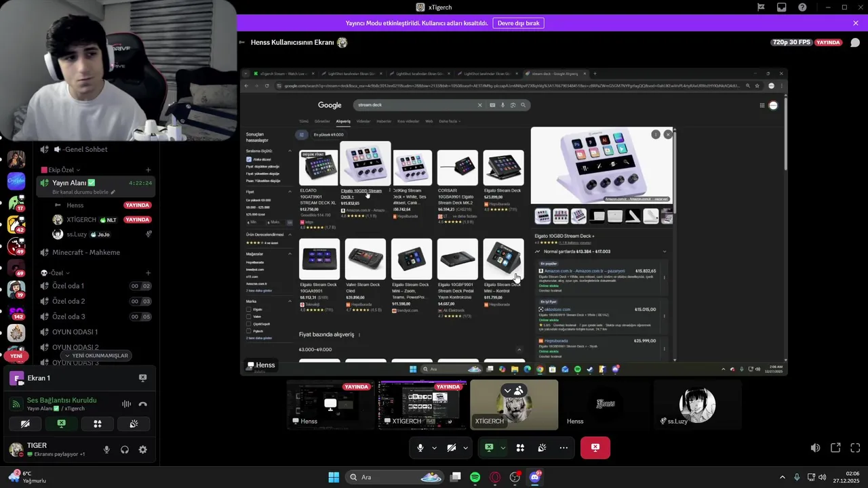Open the server with 142 badge
868x488 pixels.
(x=16, y=311)
